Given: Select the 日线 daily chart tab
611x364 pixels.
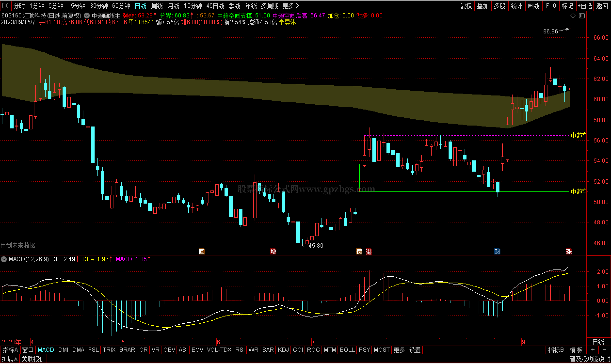Looking at the screenshot, I should coord(141,6).
